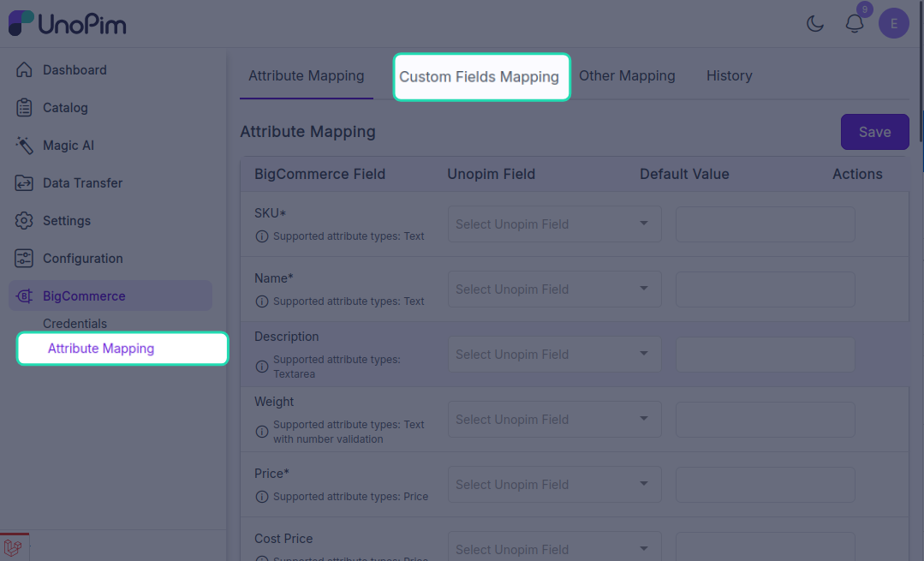This screenshot has width=924, height=561.
Task: Click the UnoPim logo
Action: [x=67, y=24]
